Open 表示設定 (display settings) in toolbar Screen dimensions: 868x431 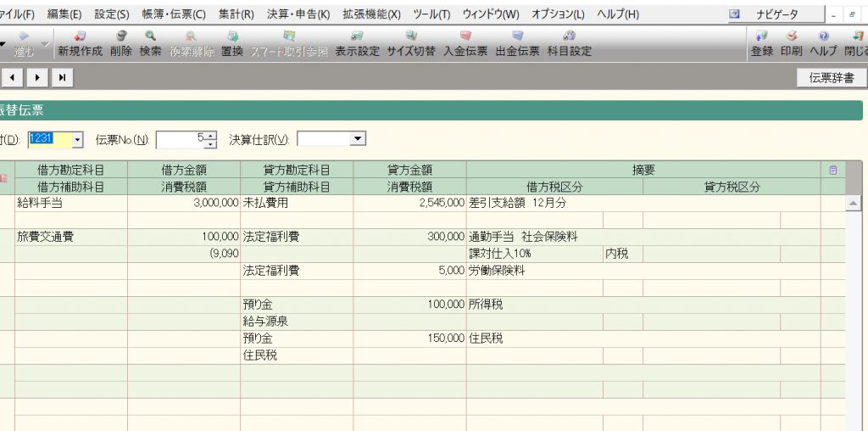pos(357,43)
